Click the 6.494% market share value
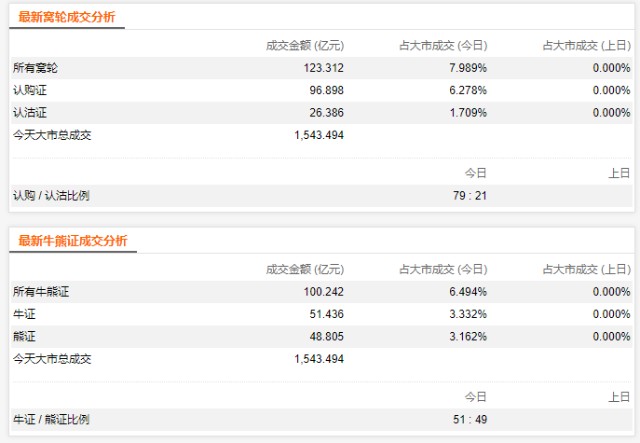640x443 pixels. tap(466, 292)
